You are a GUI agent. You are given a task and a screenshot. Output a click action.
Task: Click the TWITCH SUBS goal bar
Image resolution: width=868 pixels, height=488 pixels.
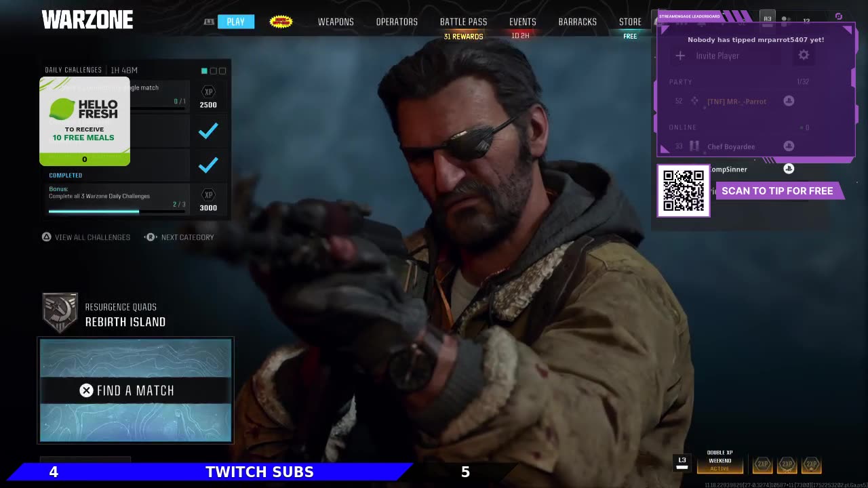point(260,472)
